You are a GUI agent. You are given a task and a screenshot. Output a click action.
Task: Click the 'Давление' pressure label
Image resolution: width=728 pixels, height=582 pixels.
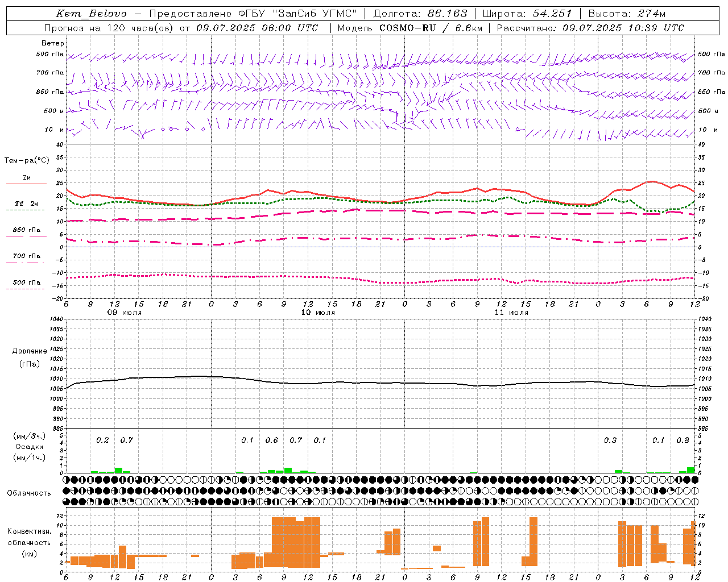(x=30, y=351)
